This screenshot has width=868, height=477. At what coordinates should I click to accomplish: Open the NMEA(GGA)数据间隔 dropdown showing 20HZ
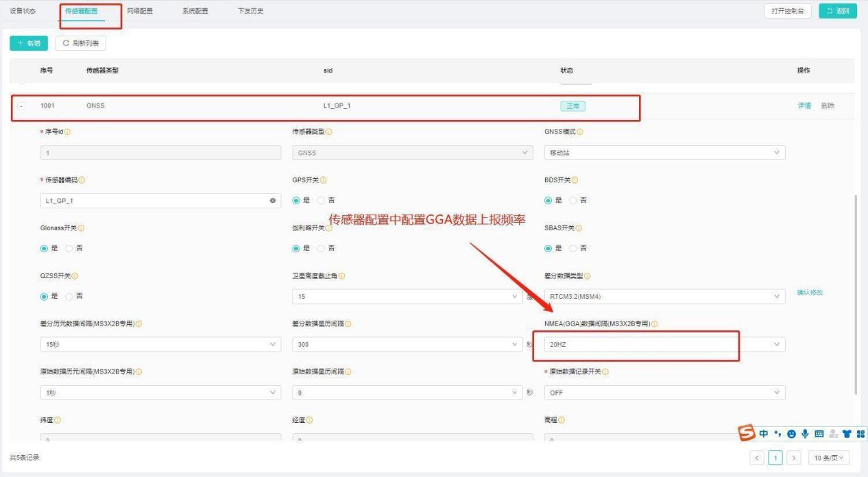point(664,344)
